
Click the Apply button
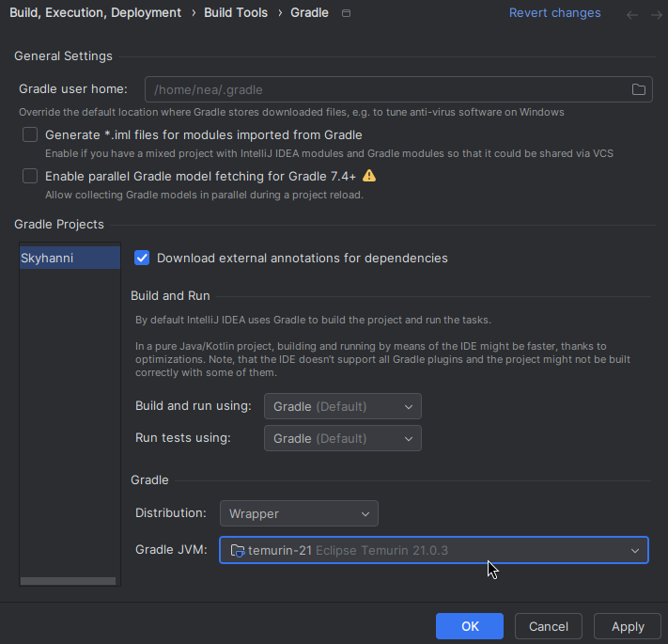(x=628, y=626)
